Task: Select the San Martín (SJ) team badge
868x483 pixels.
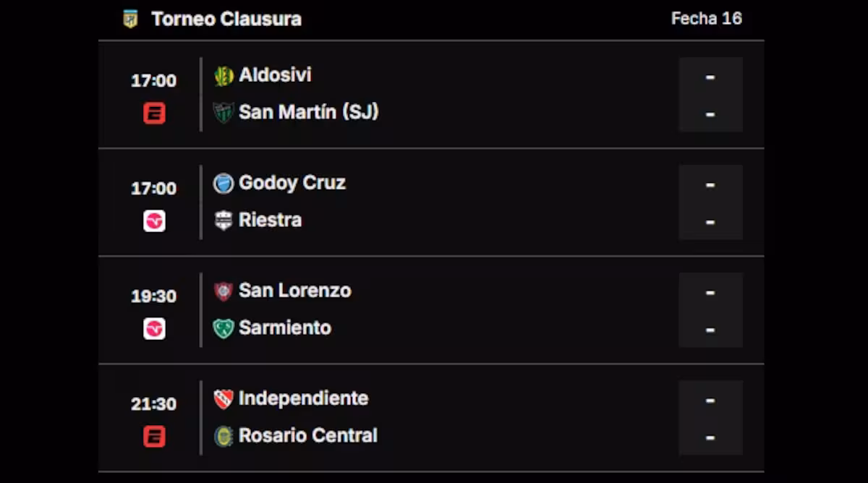Action: point(222,112)
